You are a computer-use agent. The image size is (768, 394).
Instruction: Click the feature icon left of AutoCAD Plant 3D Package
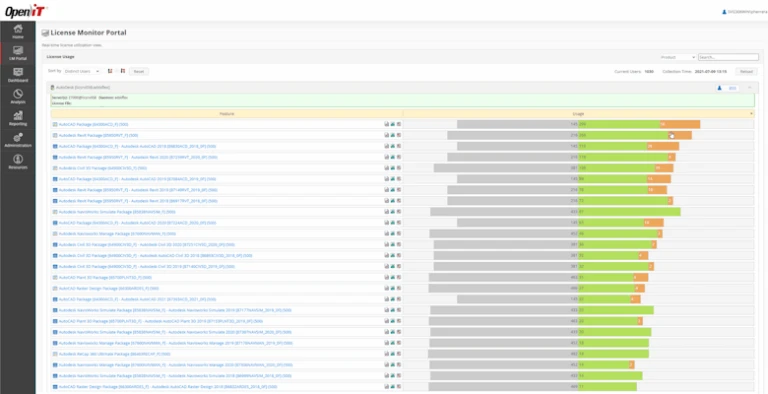click(x=55, y=277)
